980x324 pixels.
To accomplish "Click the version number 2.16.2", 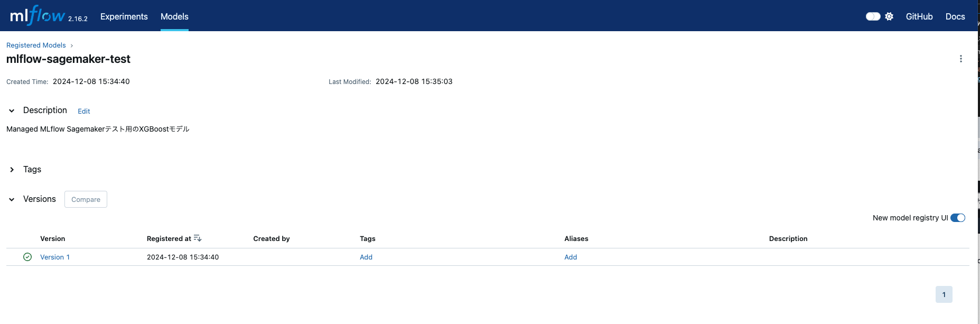I will (78, 18).
